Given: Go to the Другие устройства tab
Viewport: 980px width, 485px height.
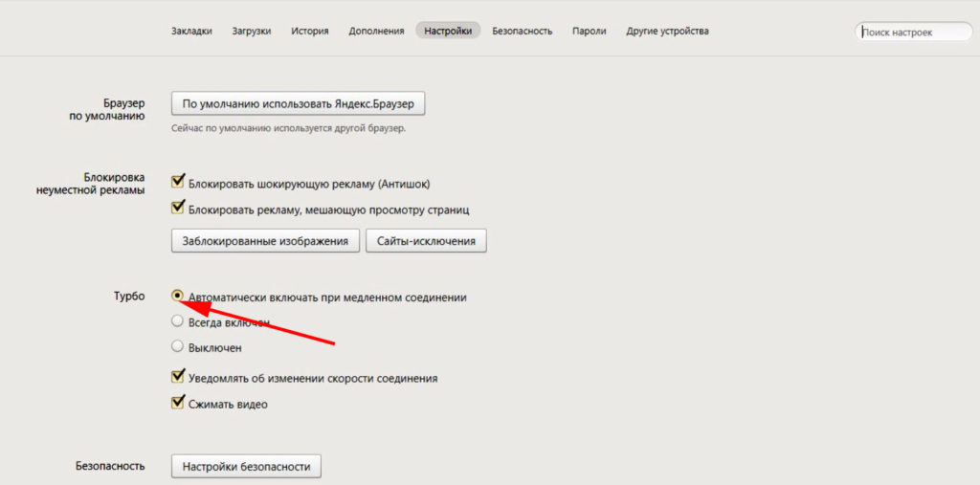Looking at the screenshot, I should pyautogui.click(x=667, y=31).
